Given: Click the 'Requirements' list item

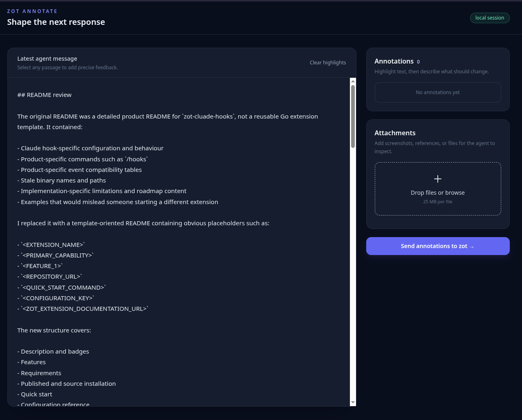Looking at the screenshot, I should (39, 373).
